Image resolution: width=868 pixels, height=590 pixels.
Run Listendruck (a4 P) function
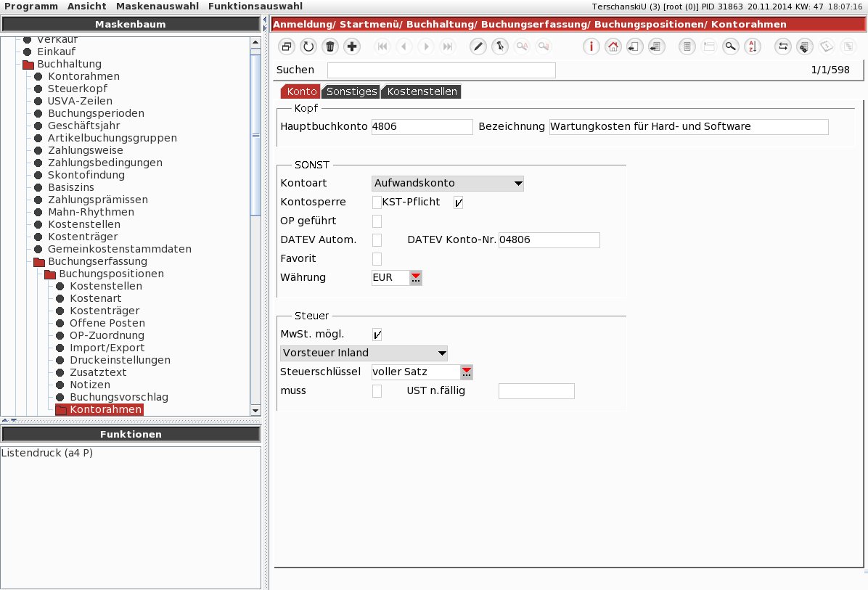pos(47,453)
